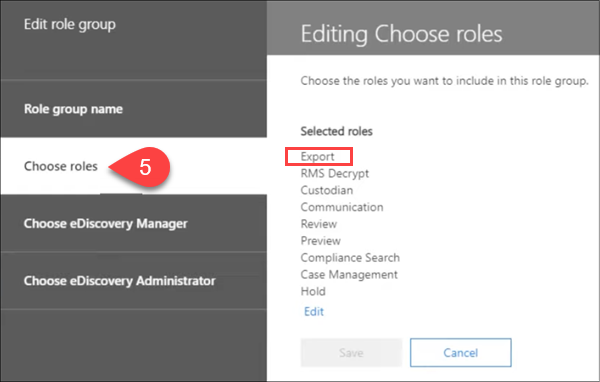Click the Case Management role
The width and height of the screenshot is (600, 382).
point(349,274)
